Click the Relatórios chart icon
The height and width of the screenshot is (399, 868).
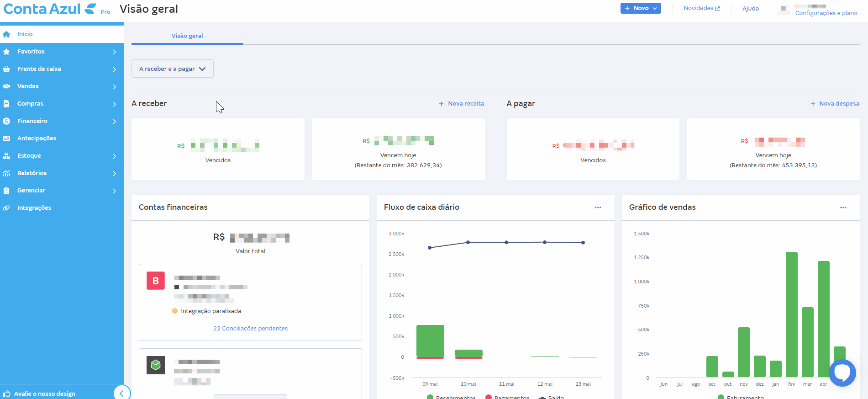click(6, 173)
